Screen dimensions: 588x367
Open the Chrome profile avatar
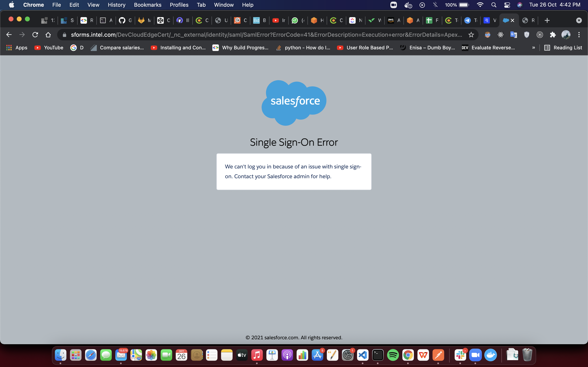[566, 35]
